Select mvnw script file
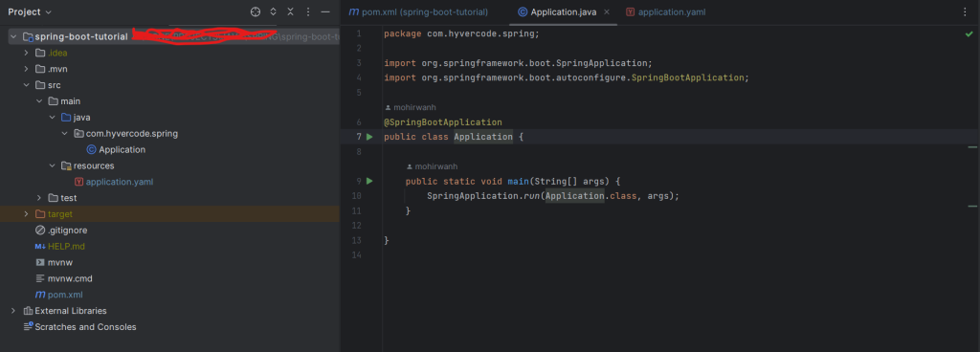Screen dimensions: 980x352 [x=60, y=263]
